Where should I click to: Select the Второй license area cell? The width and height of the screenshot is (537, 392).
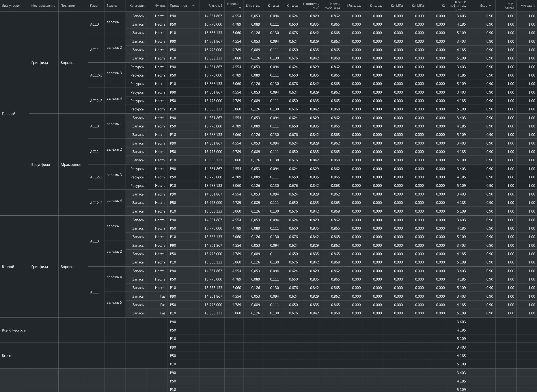click(x=8, y=267)
